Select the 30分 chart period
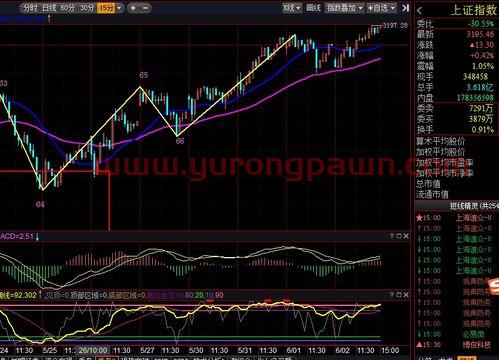 click(x=87, y=8)
